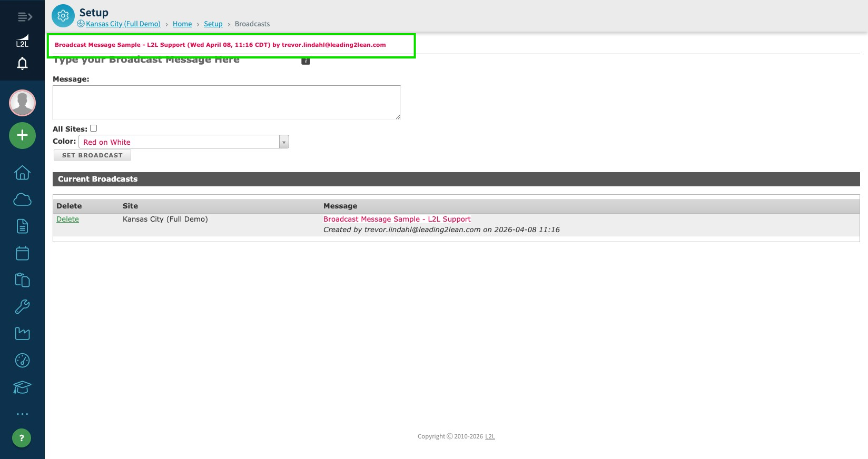Open the factory production icon

[x=22, y=334]
